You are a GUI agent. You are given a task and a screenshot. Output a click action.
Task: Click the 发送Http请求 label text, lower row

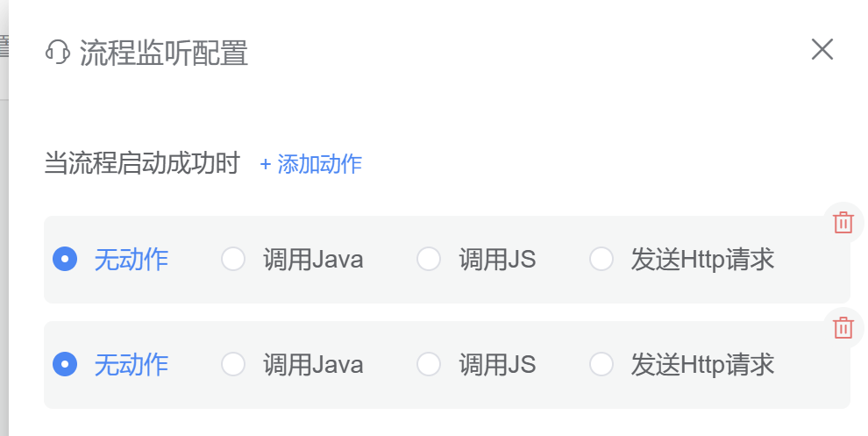point(702,365)
